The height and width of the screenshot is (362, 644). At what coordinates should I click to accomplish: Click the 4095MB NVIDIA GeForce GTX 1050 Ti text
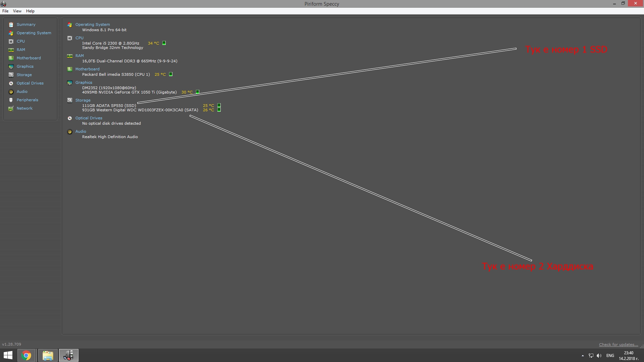click(129, 92)
